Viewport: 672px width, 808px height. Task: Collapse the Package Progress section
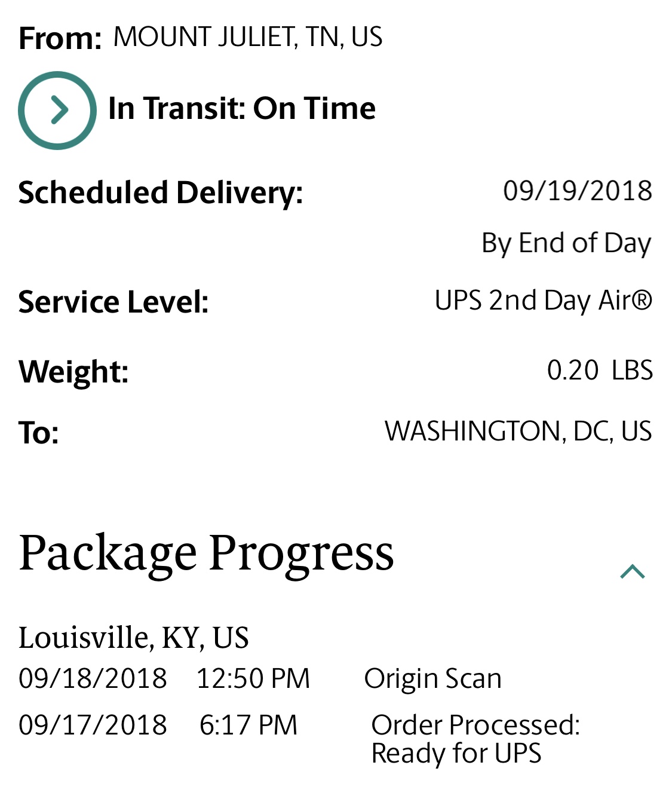pyautogui.click(x=633, y=572)
